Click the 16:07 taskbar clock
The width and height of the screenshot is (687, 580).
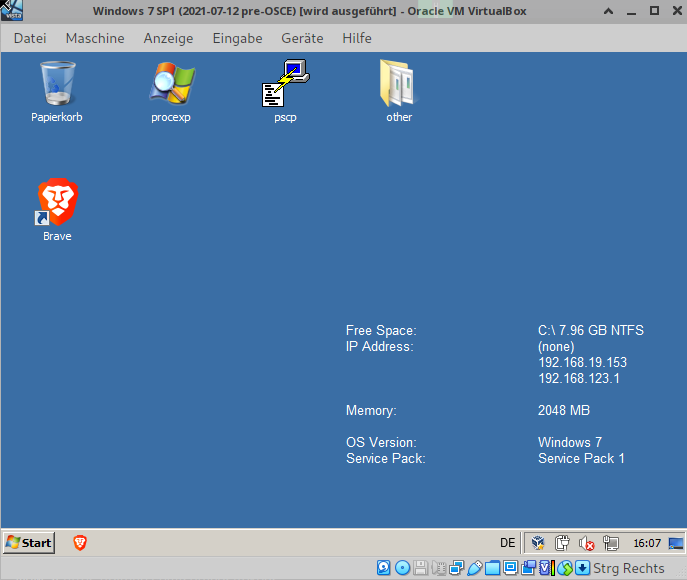[x=647, y=543]
